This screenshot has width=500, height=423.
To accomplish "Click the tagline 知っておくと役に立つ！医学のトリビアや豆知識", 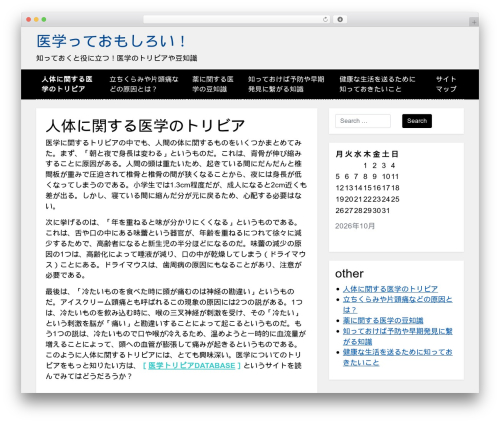I will pos(117,58).
